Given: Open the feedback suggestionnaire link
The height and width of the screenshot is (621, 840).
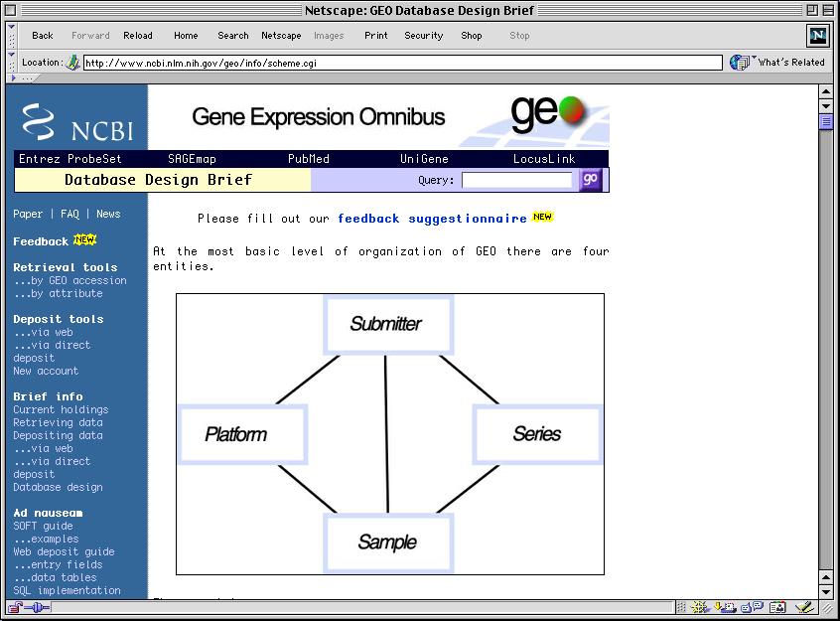Looking at the screenshot, I should click(432, 219).
